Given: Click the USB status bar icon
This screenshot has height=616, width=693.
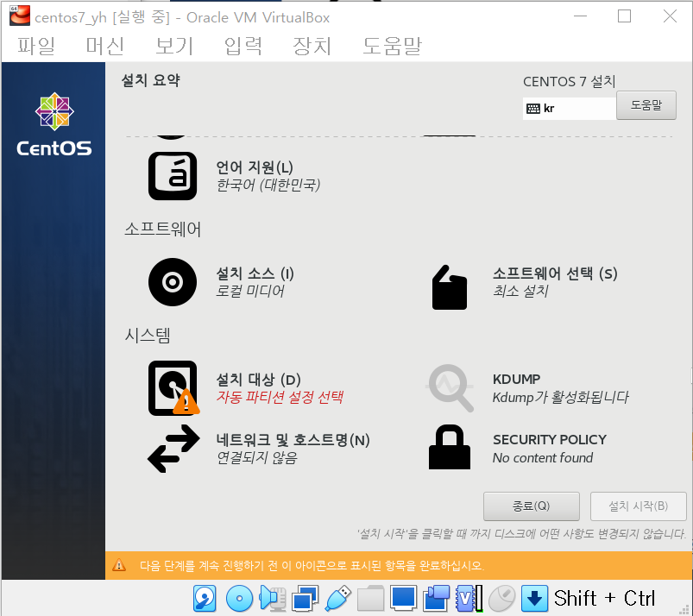Looking at the screenshot, I should point(338,599).
